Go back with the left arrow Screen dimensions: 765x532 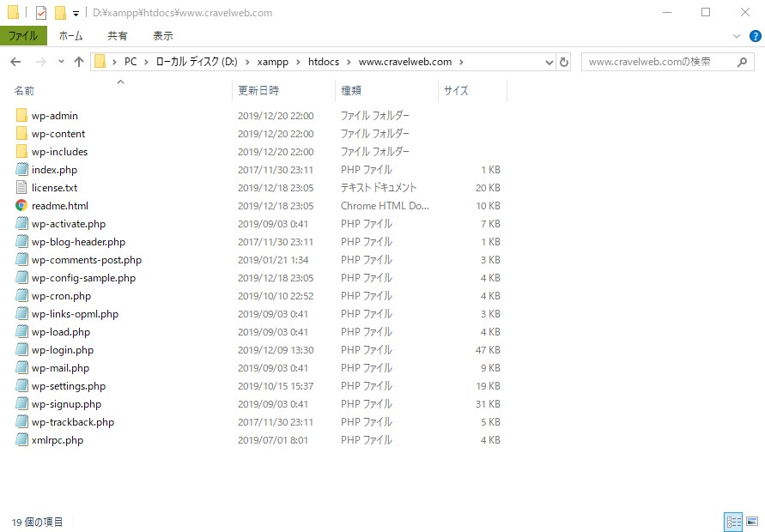tap(15, 62)
